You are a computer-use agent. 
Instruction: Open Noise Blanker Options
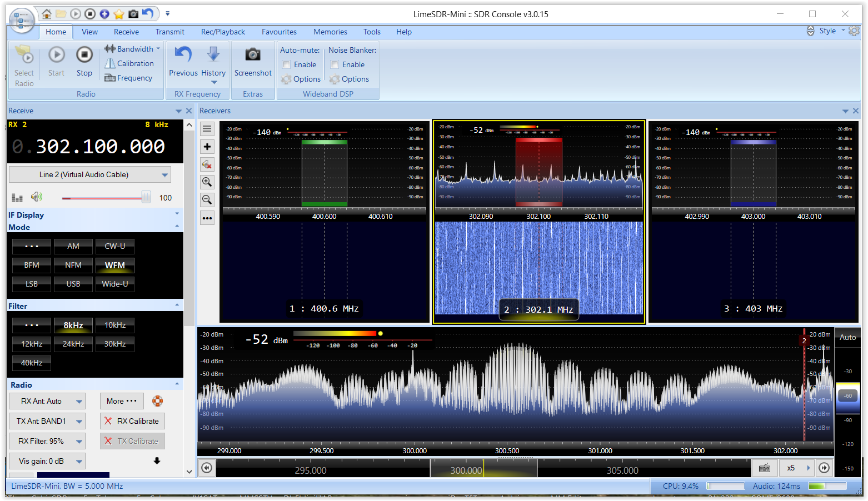coord(349,79)
